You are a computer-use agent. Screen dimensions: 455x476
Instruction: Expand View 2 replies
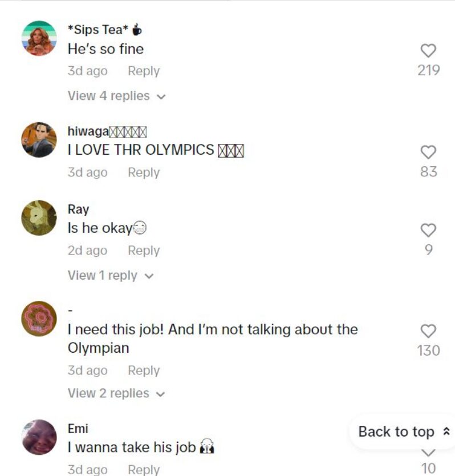tap(116, 393)
